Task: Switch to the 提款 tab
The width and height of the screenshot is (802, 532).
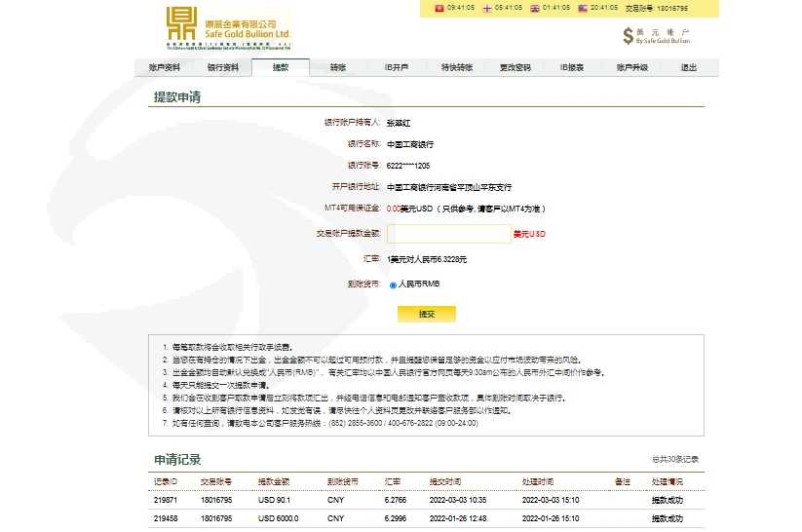Action: point(281,67)
